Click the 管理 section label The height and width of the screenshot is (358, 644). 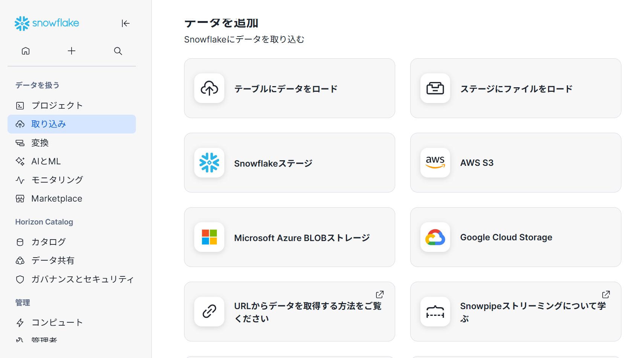[x=23, y=303]
